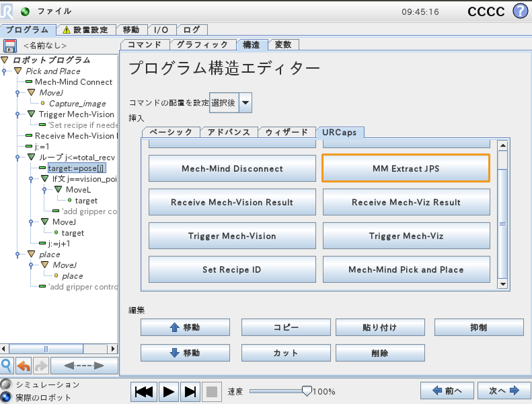
Task: Insert Receive Mech-Vision Result command
Action: tap(232, 202)
